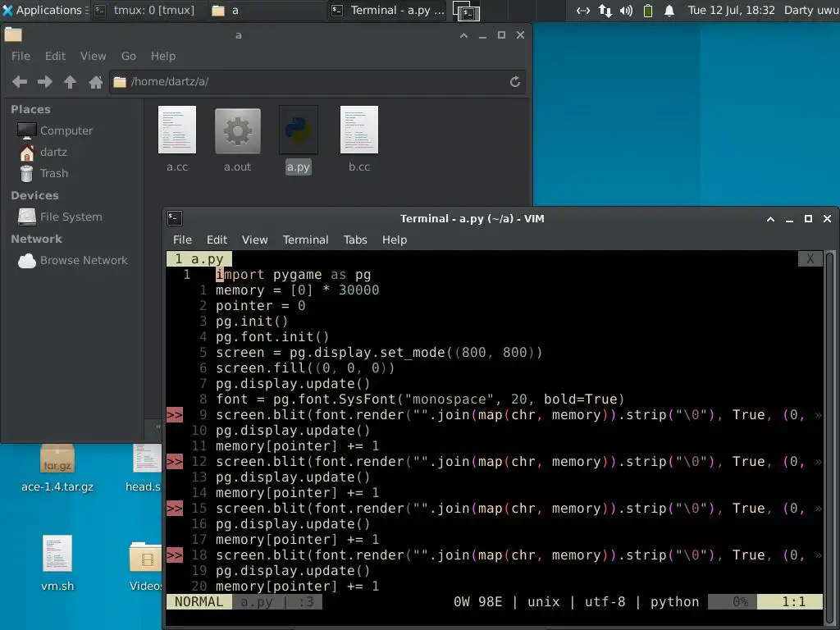
Task: Click the error marker on line 9
Action: pos(175,414)
